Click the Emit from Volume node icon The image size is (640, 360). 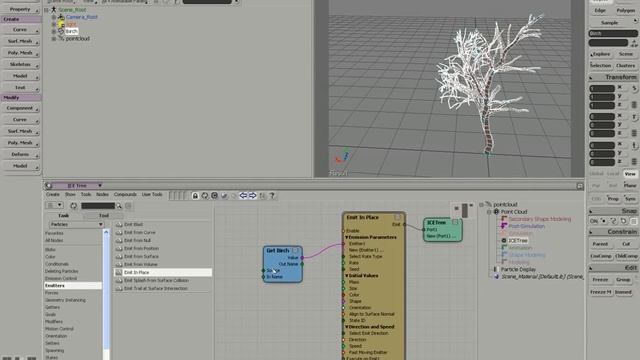point(119,264)
